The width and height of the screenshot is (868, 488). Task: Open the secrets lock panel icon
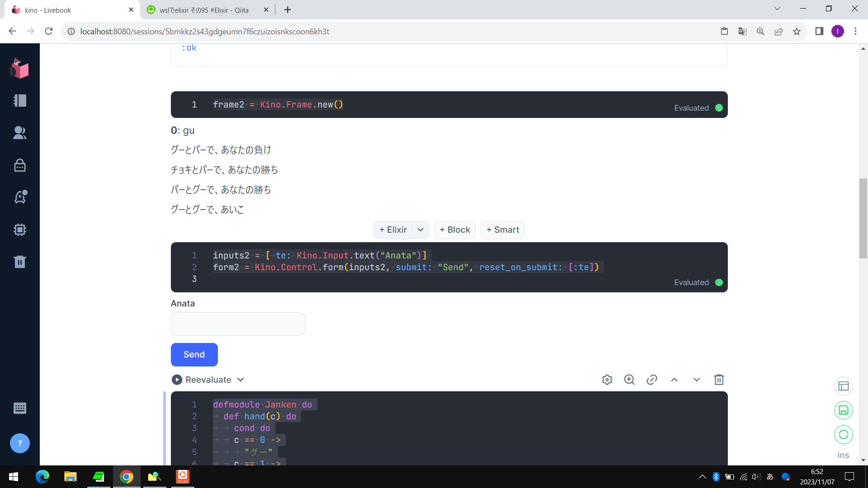20,165
